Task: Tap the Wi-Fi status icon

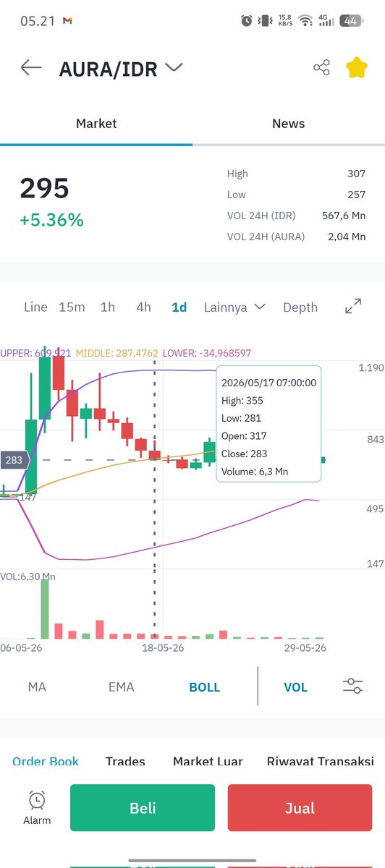Action: click(x=305, y=21)
